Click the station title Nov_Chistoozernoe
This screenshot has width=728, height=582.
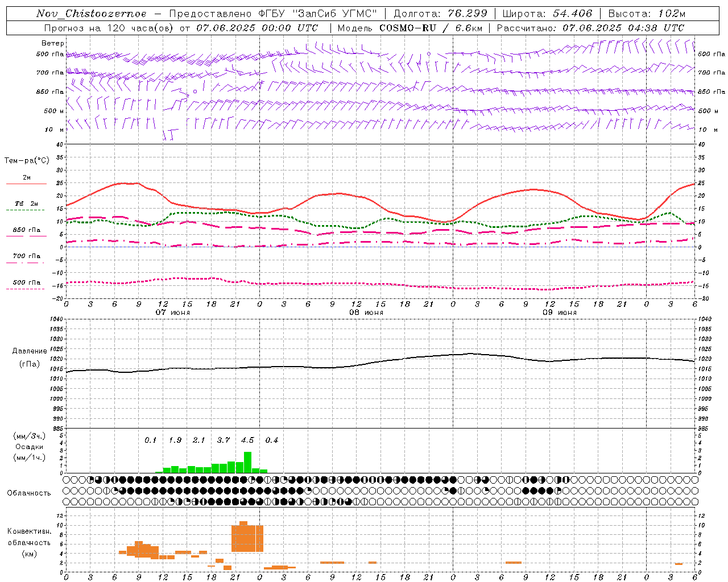coord(92,14)
